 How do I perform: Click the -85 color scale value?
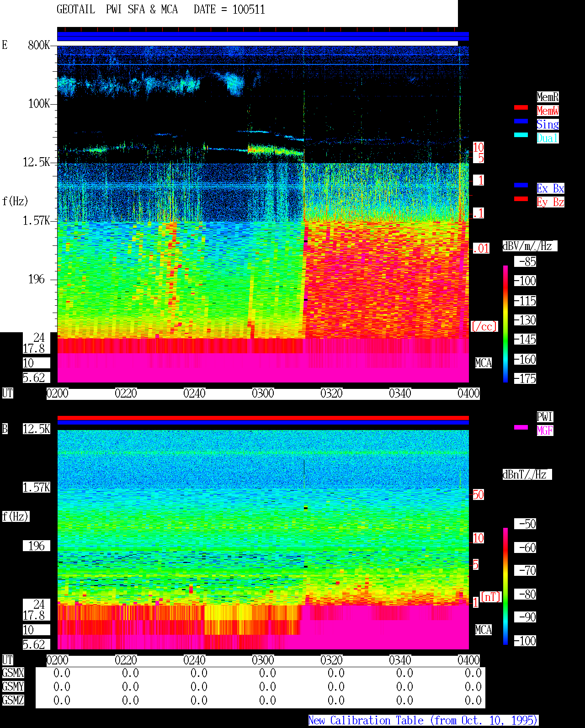(x=526, y=261)
